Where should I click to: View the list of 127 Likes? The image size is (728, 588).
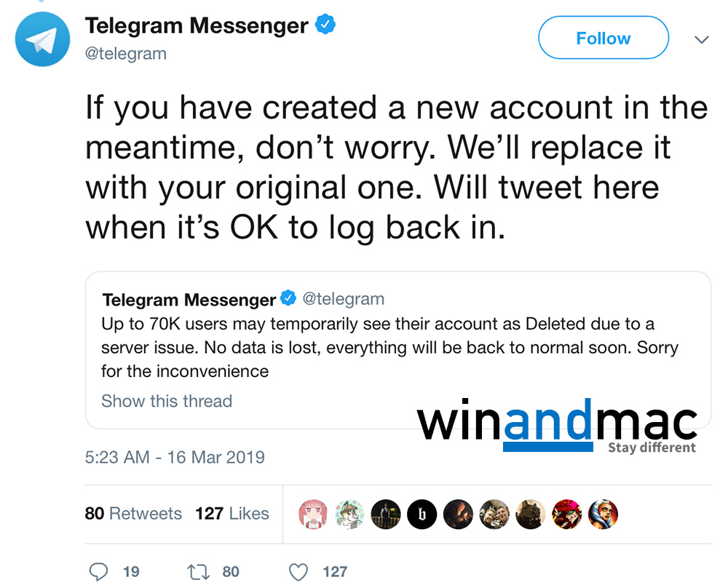[x=232, y=514]
